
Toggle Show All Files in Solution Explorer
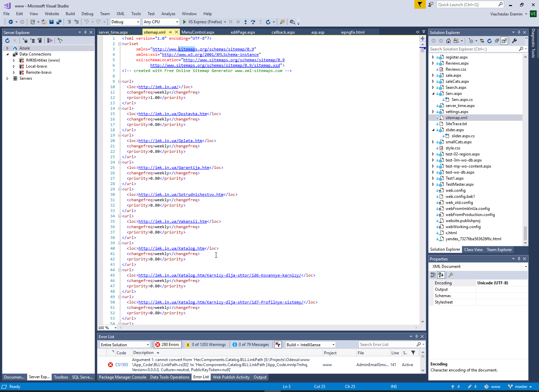pyautogui.click(x=504, y=41)
